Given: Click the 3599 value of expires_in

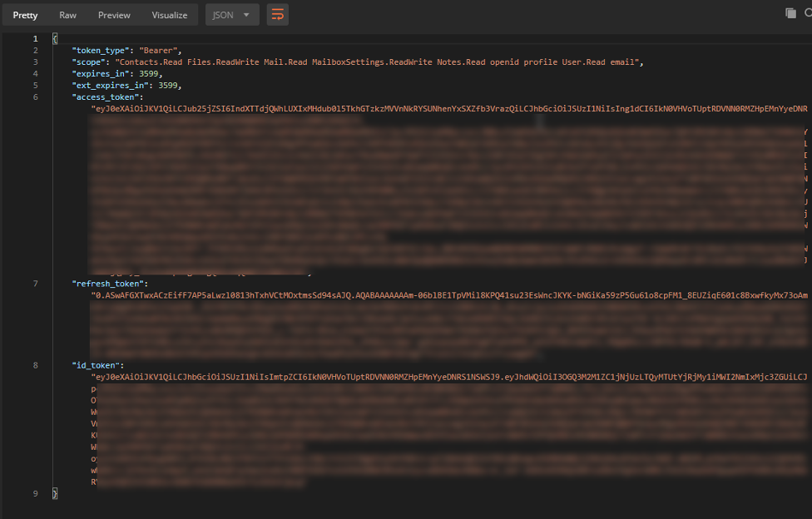Looking at the screenshot, I should pos(149,73).
